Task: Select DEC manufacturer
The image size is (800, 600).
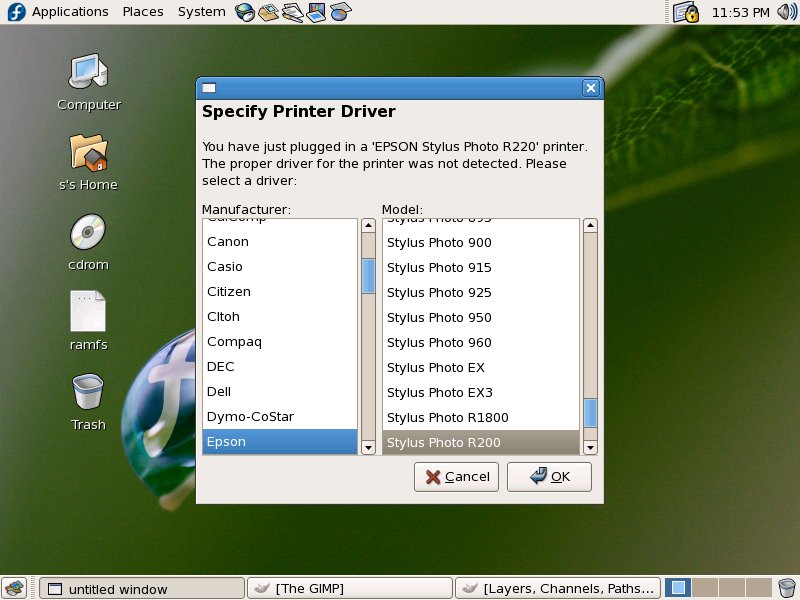Action: click(x=280, y=367)
